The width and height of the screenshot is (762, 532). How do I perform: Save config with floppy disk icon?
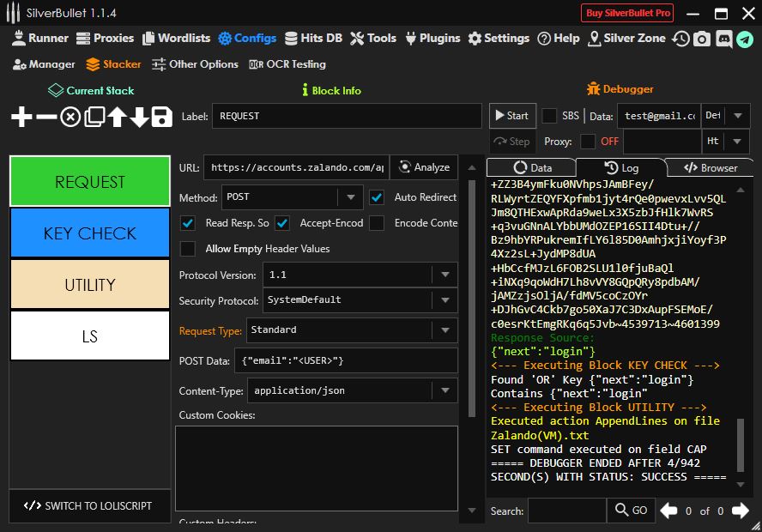click(162, 117)
